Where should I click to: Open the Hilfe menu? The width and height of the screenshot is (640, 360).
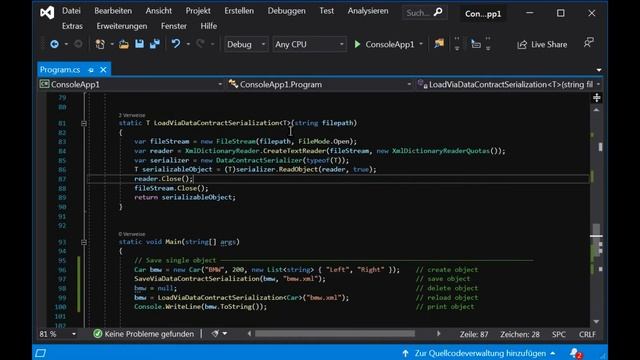[x=209, y=26]
